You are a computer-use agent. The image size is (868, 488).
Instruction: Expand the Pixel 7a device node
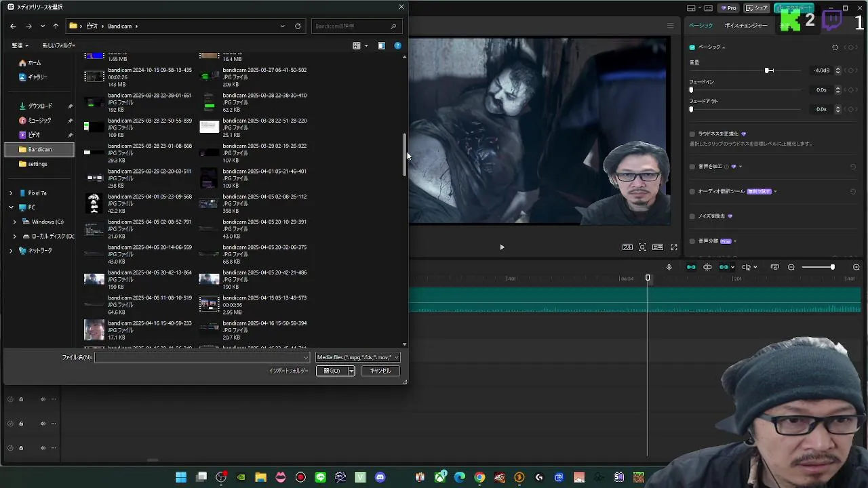tap(10, 193)
